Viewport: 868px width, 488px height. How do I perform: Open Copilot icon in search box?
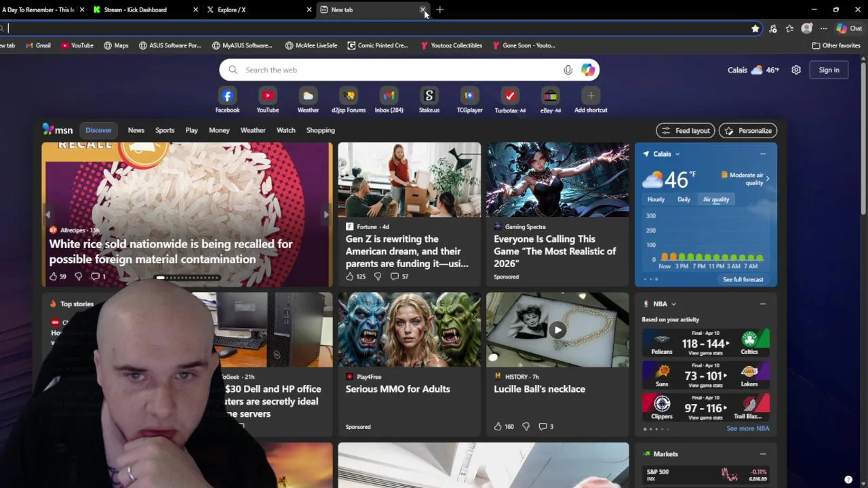pyautogui.click(x=588, y=70)
